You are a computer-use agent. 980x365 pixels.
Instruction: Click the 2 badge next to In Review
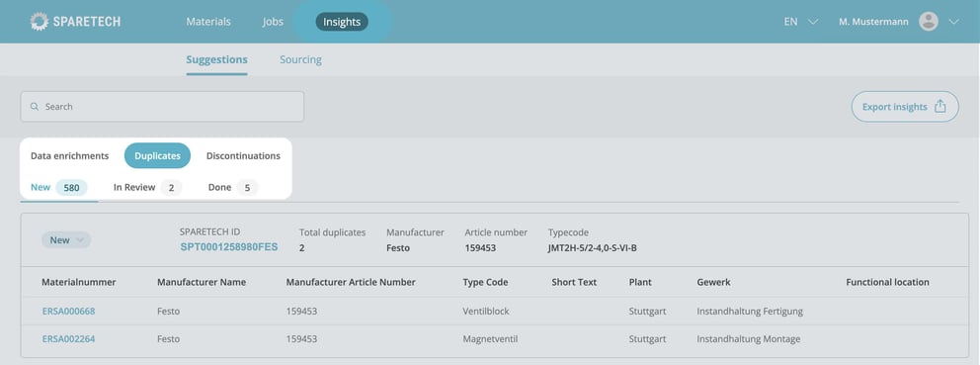coord(171,187)
